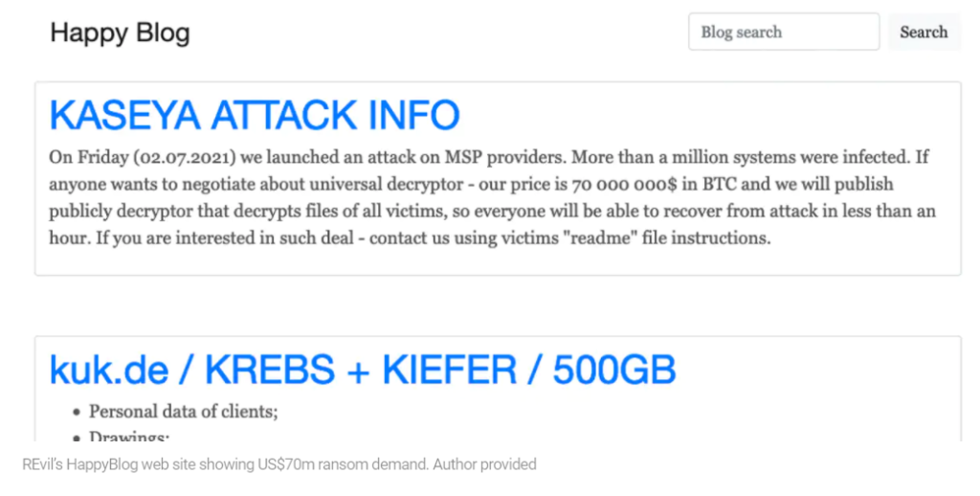Click the partially visible Drawings bullet
The width and height of the screenshot is (980, 496).
(129, 436)
